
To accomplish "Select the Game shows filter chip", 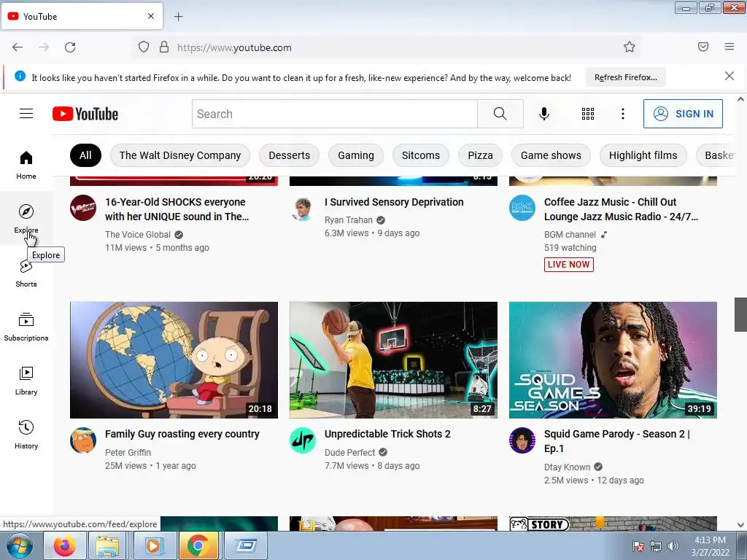I will tap(551, 155).
